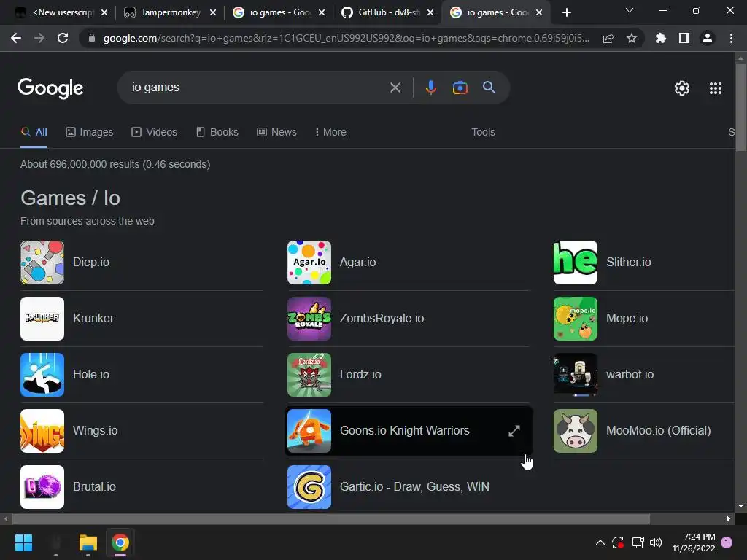
Task: Click the Gartic.io game icon
Action: coord(309,487)
